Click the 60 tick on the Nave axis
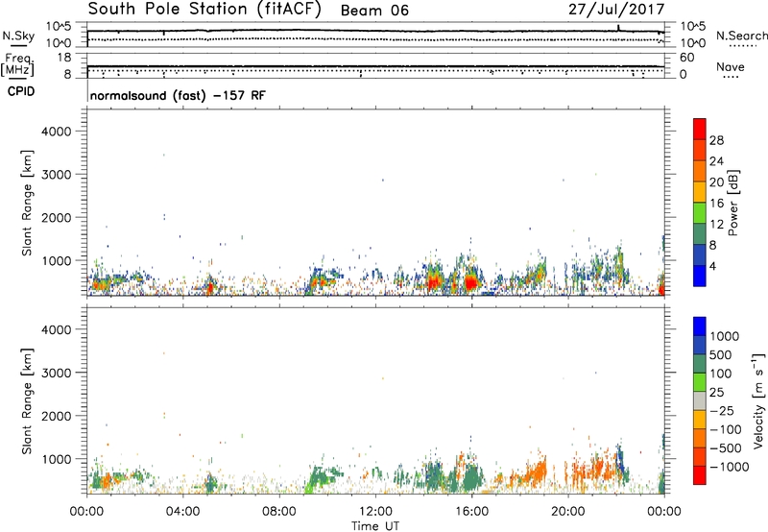This screenshot has height=532, width=768. [x=686, y=58]
